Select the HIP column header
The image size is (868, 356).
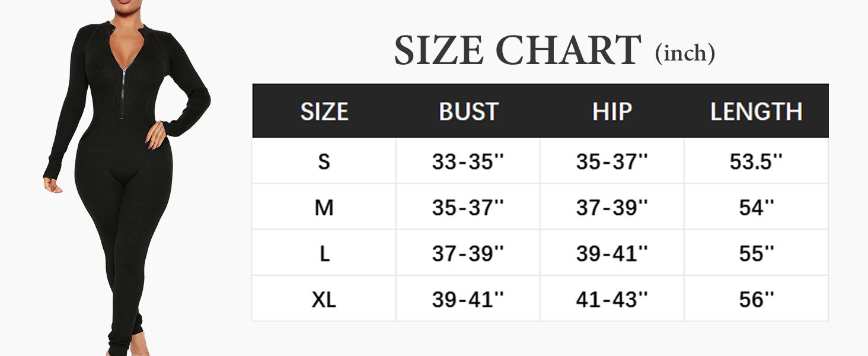point(612,112)
